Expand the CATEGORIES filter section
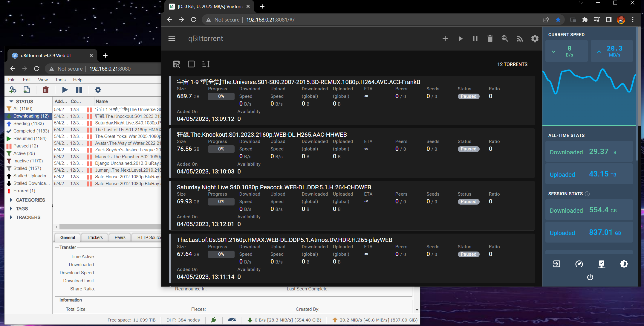 11,200
